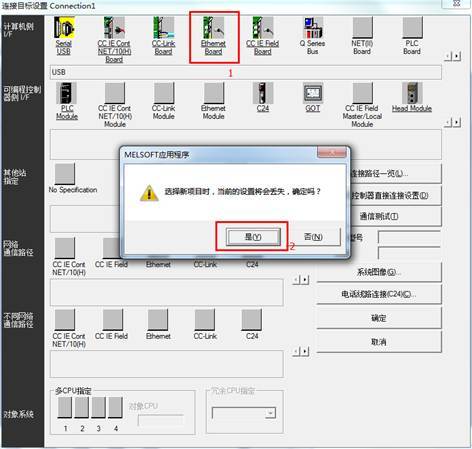Image resolution: width=472 pixels, height=449 pixels.
Task: Select CC IE Cont NET/10(H) in 不同网络通信路径 row
Action: click(x=65, y=320)
